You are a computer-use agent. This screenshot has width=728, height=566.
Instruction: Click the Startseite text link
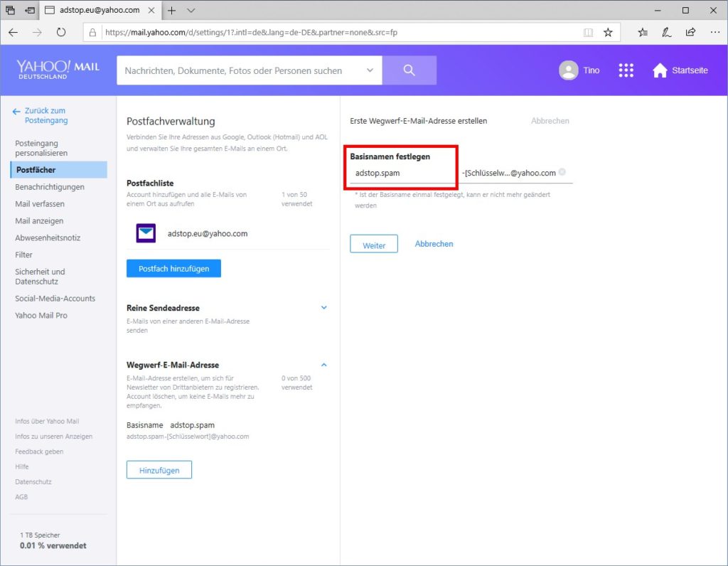click(x=690, y=70)
